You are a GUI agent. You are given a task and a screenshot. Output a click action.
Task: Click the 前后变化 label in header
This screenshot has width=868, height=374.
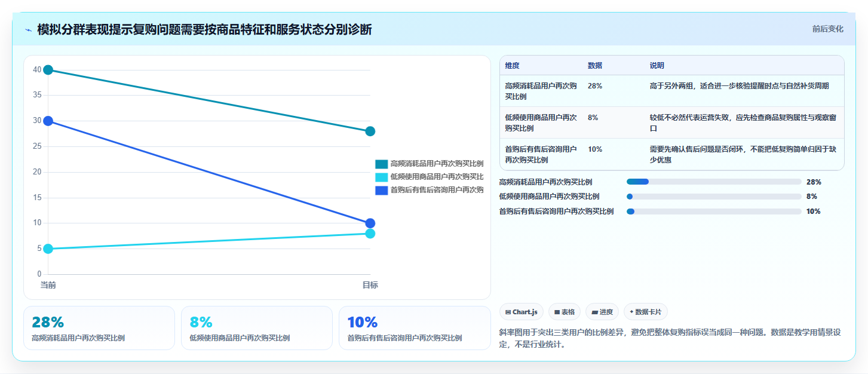pyautogui.click(x=827, y=29)
